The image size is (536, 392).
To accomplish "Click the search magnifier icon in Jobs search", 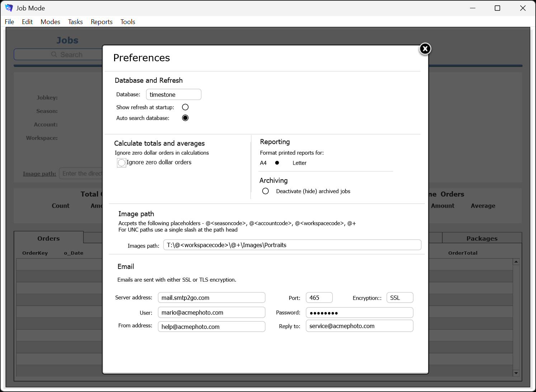I will tap(54, 54).
